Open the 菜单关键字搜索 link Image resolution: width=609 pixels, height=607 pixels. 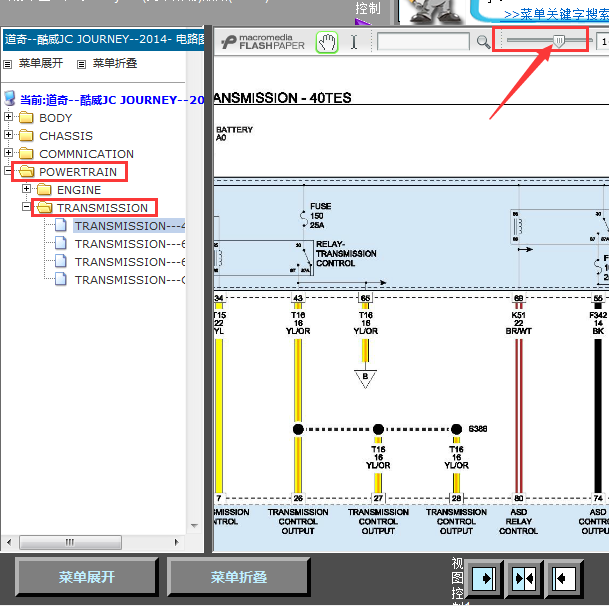[x=556, y=14]
